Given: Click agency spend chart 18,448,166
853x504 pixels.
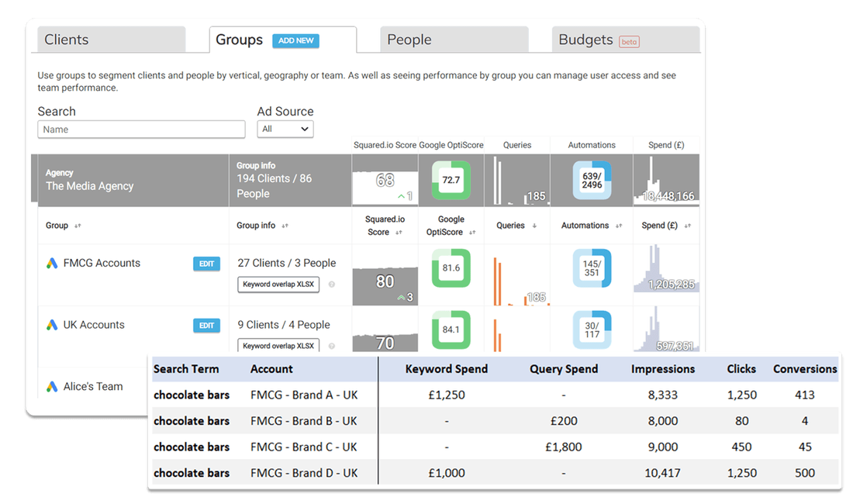Looking at the screenshot, I should [x=666, y=181].
